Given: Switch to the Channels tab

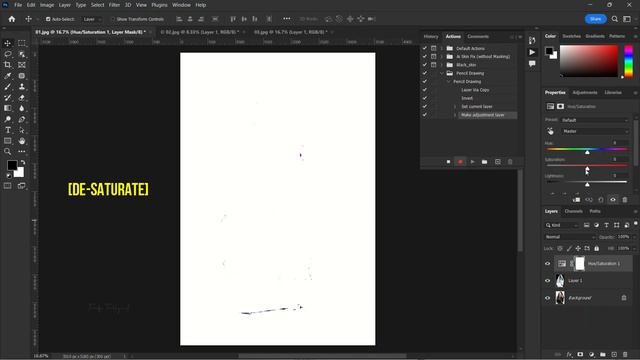Looking at the screenshot, I should point(573,211).
